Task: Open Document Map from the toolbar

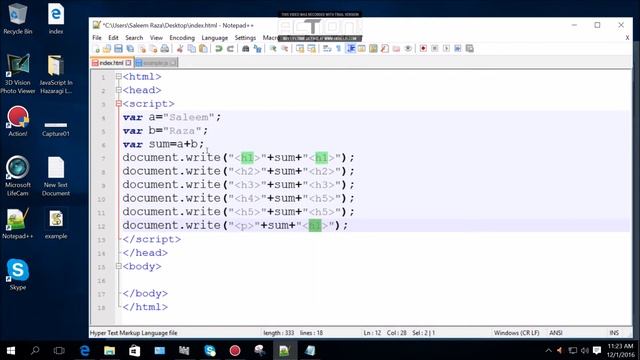Action: (373, 49)
